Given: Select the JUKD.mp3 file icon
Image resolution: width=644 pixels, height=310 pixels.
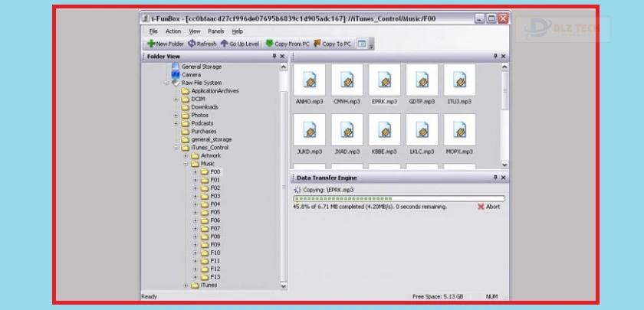Looking at the screenshot, I should coord(309,129).
